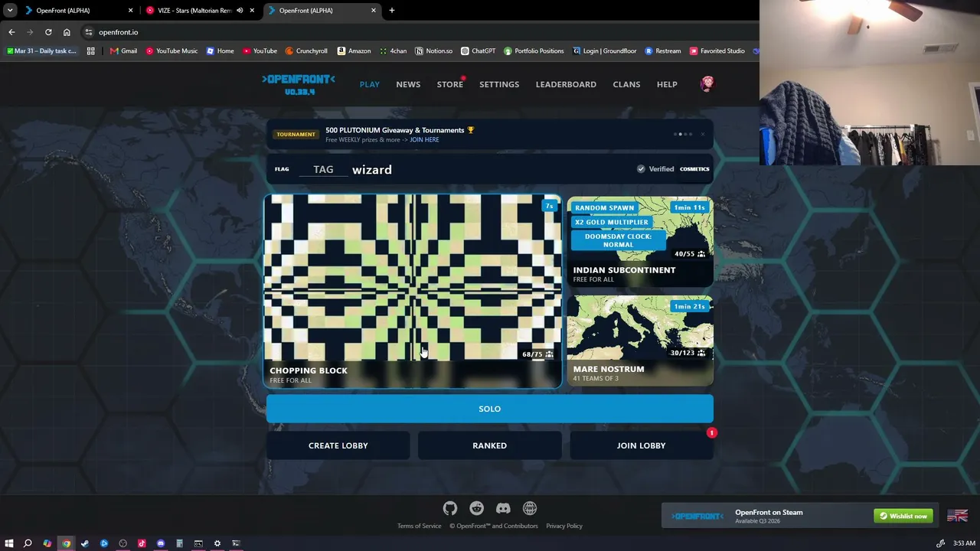This screenshot has height=551, width=980.
Task: Open the YouTube Music bookmark
Action: pos(171,51)
